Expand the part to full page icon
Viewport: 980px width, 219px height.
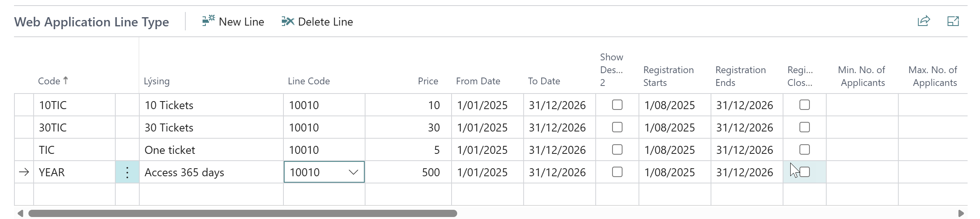coord(953,21)
